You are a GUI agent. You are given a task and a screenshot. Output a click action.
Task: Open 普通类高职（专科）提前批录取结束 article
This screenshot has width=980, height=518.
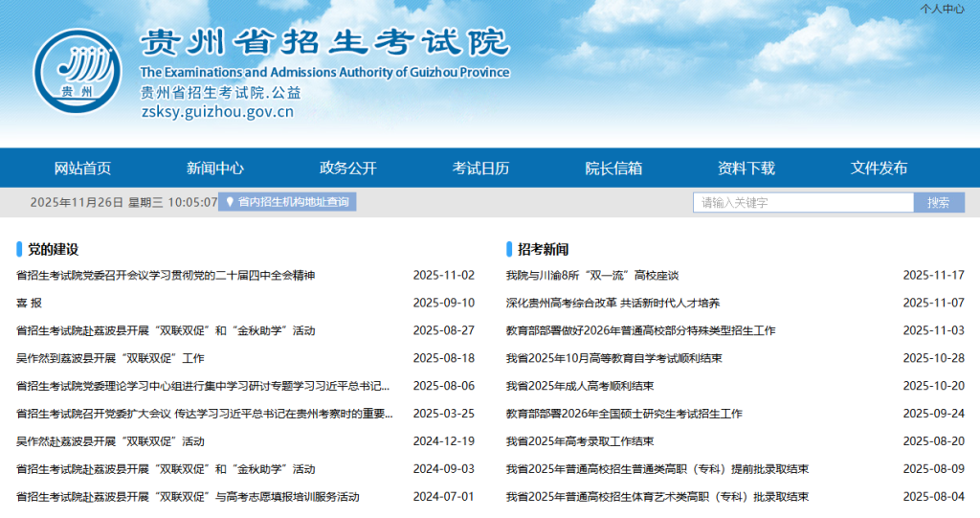pos(657,469)
